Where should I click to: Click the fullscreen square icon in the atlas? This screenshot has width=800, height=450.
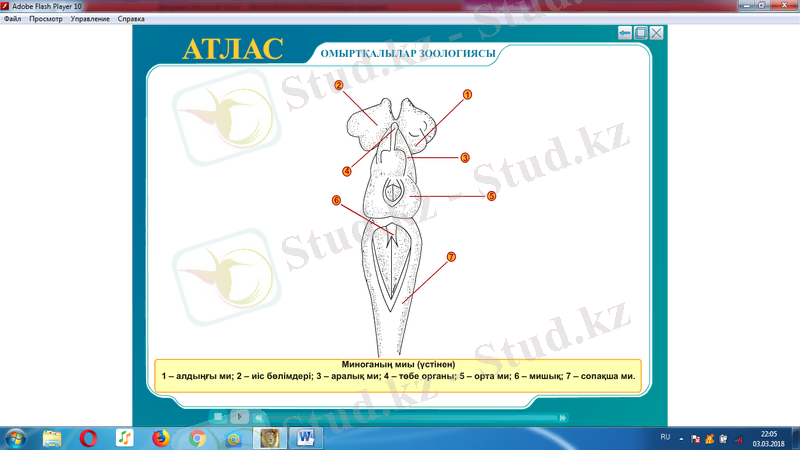click(641, 33)
